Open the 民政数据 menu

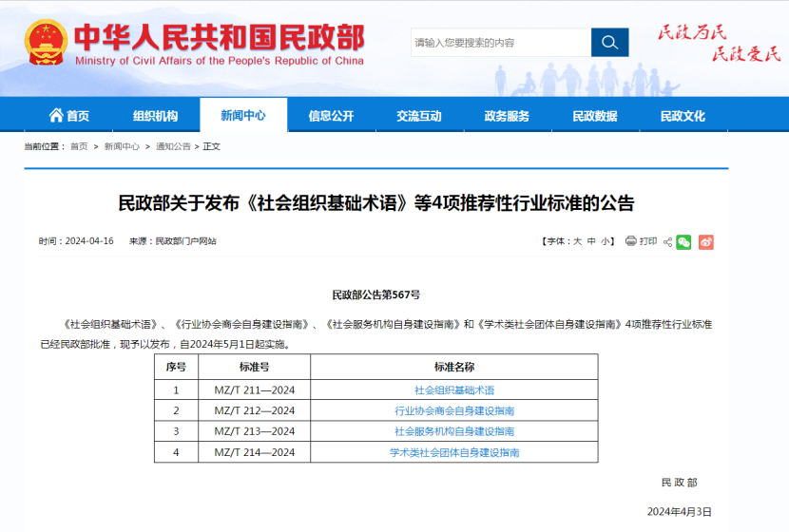click(x=595, y=116)
